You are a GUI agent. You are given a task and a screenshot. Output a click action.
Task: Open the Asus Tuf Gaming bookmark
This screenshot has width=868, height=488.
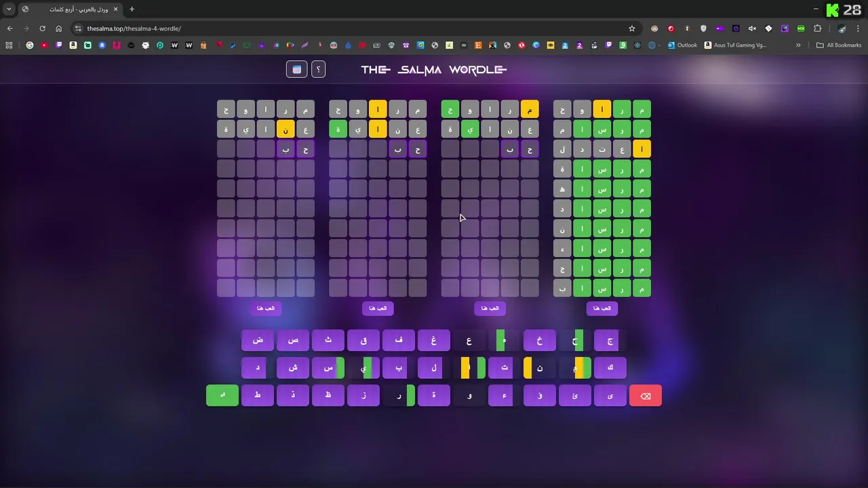pyautogui.click(x=736, y=45)
